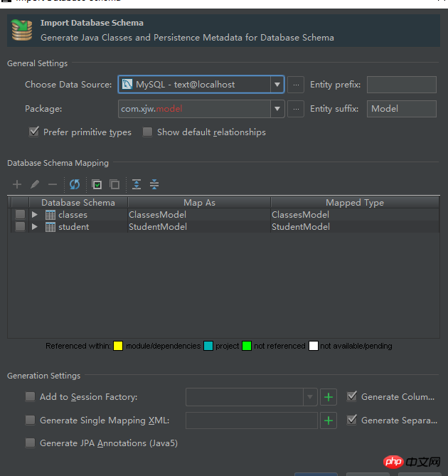The image size is (448, 476).
Task: Click the Add relationship plus toolbar icon
Action: coord(18,184)
